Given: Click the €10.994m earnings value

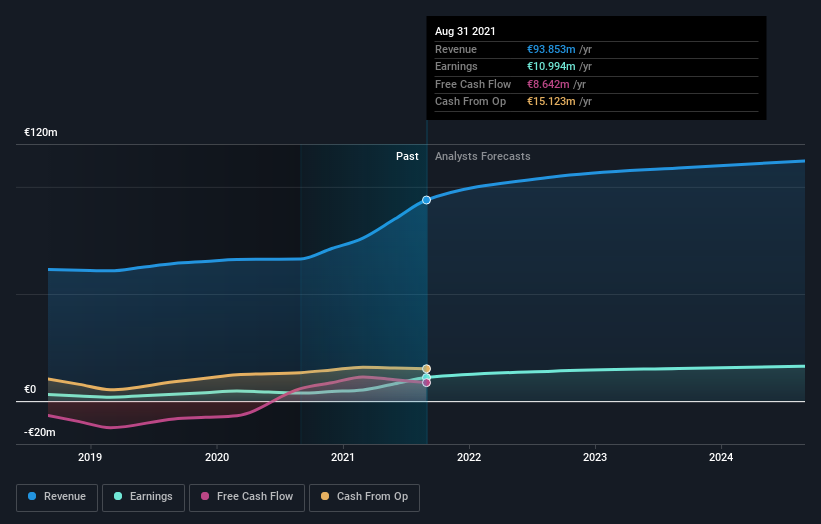Looking at the screenshot, I should pyautogui.click(x=551, y=66).
